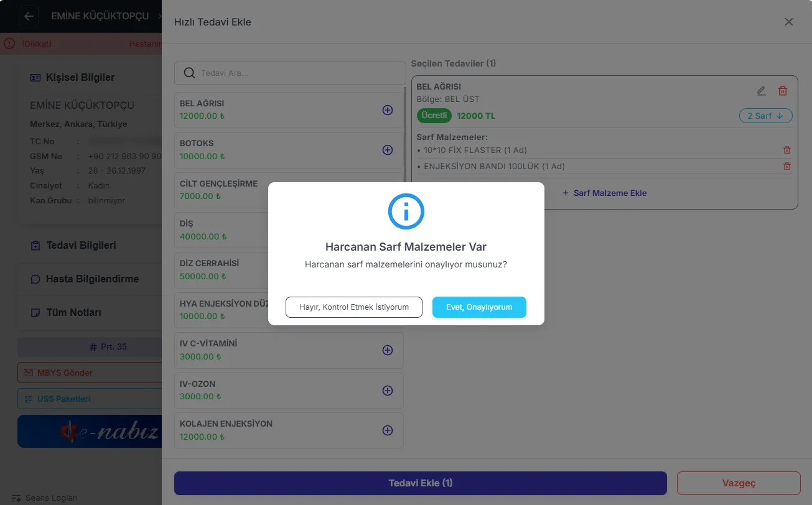Image resolution: width=812 pixels, height=505 pixels.
Task: Edit the selected BEL AĞRISI treatment
Action: tap(761, 91)
